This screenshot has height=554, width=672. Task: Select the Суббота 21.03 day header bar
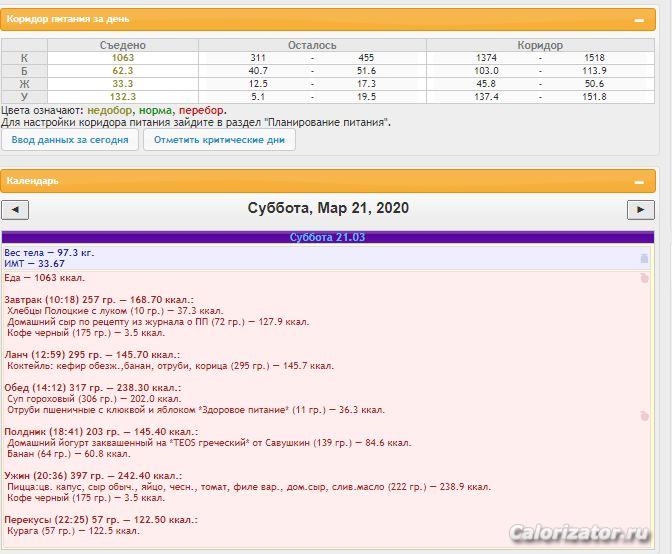click(x=327, y=237)
